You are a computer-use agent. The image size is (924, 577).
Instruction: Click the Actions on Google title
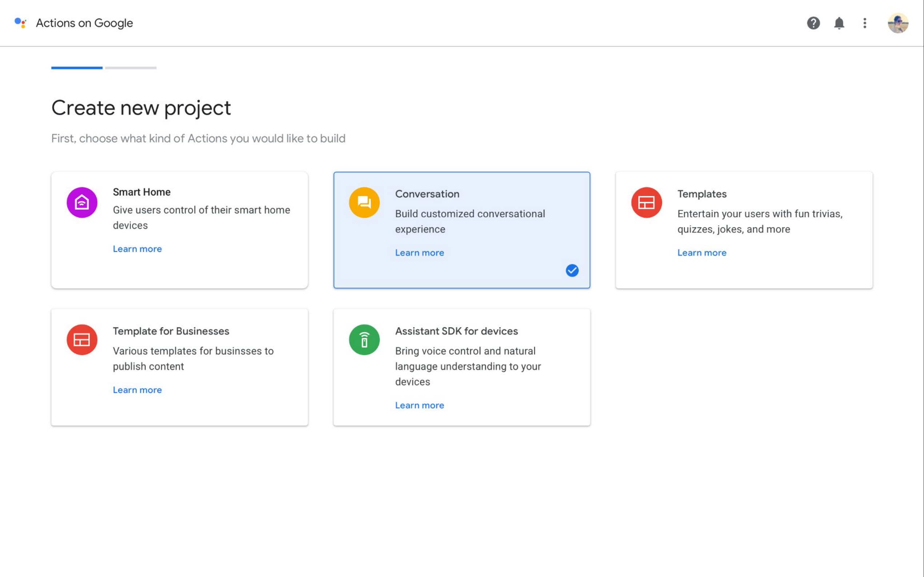tap(84, 23)
